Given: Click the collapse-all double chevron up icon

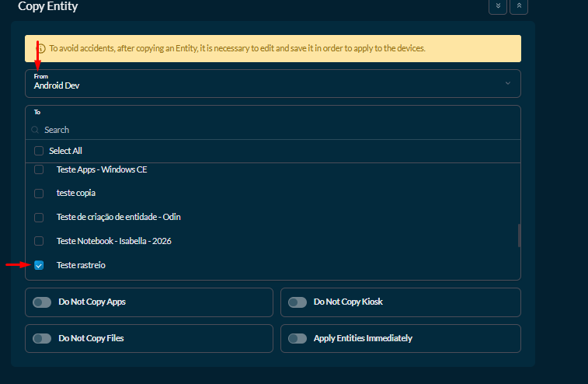Looking at the screenshot, I should point(519,5).
